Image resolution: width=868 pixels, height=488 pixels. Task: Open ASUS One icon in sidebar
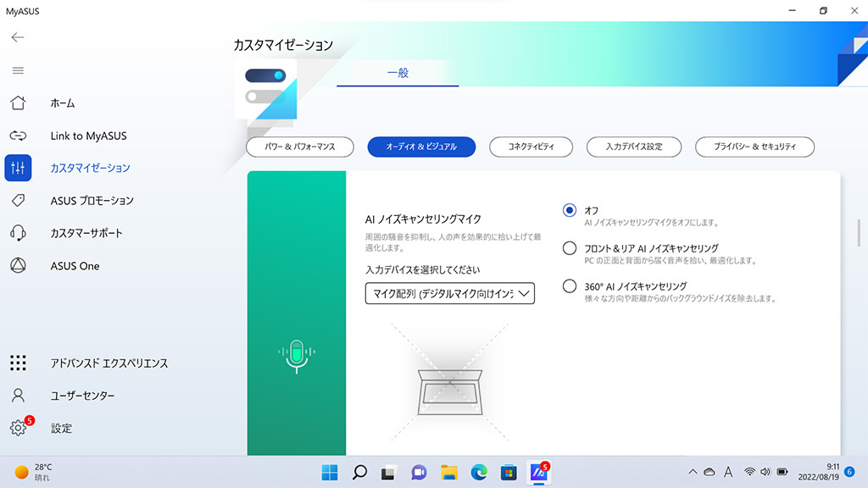pyautogui.click(x=18, y=265)
